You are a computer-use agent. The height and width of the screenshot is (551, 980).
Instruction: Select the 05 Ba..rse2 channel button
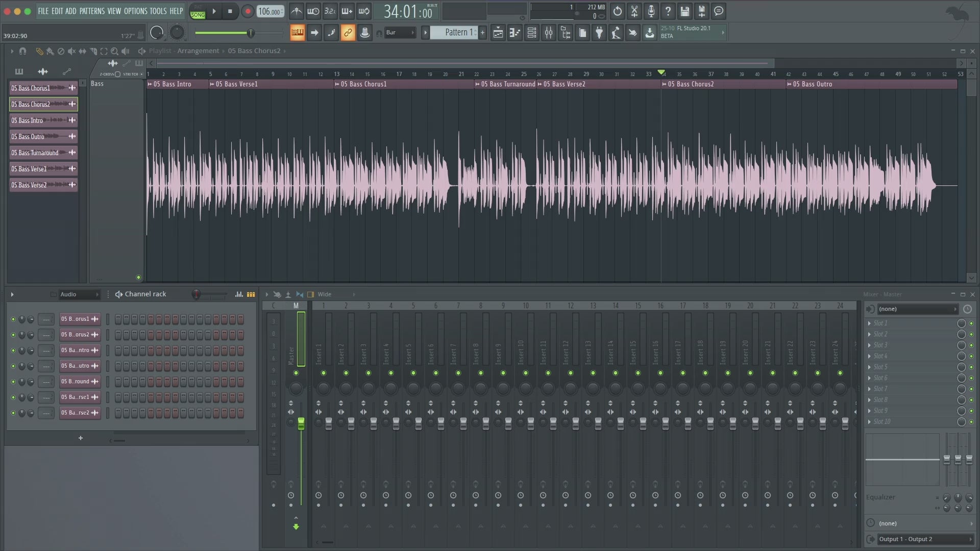point(80,413)
